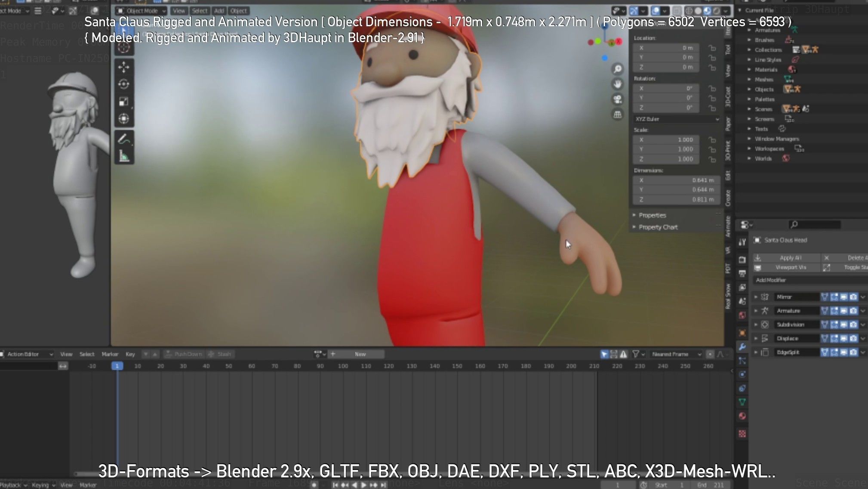Click the Apply All modifiers button
This screenshot has height=489, width=868.
(x=786, y=258)
